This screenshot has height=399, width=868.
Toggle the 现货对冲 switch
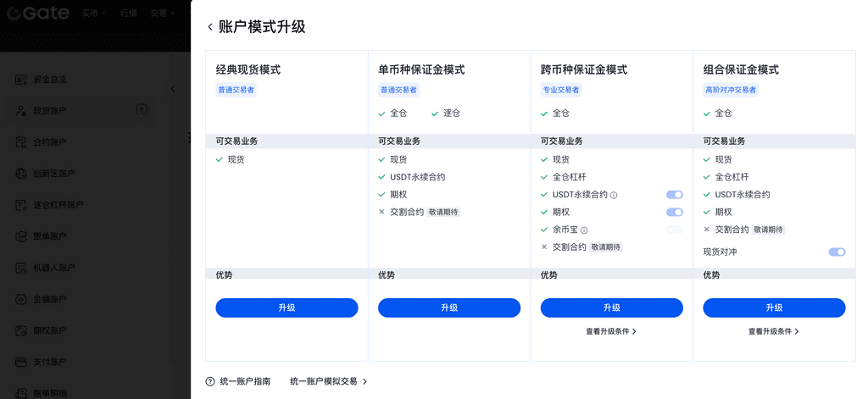coord(837,252)
